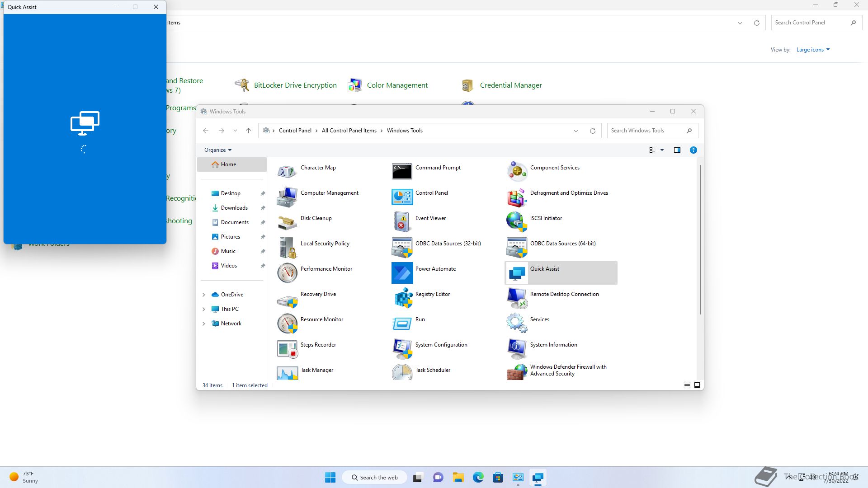
Task: Open ODBC Data Sources (64-bit) icon
Action: 517,248
